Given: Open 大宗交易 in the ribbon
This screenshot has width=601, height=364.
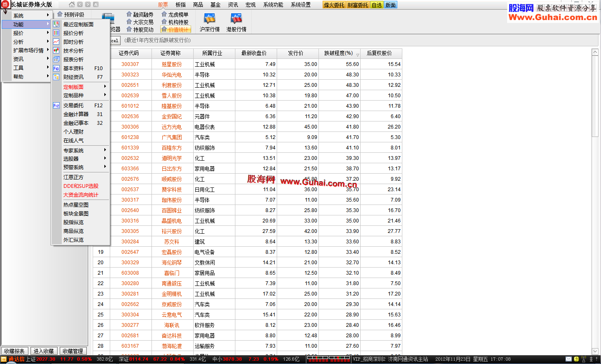Looking at the screenshot, I should coord(140,22).
